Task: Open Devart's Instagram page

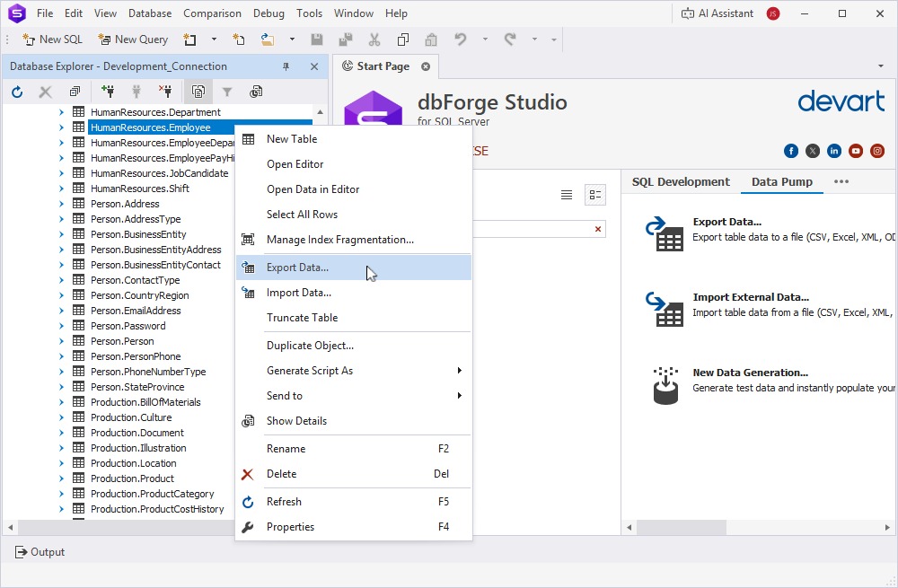Action: [877, 151]
